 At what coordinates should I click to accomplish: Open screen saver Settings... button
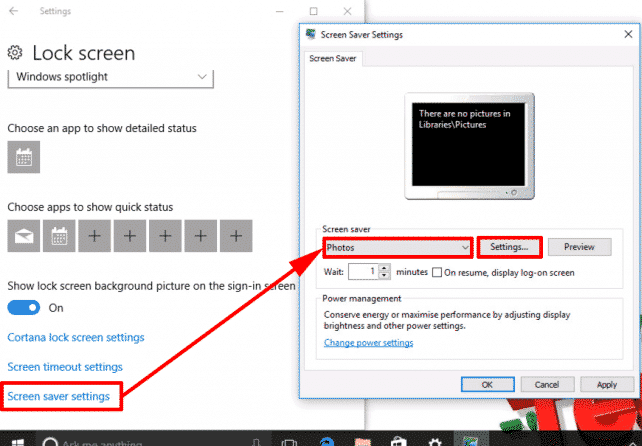pos(509,247)
